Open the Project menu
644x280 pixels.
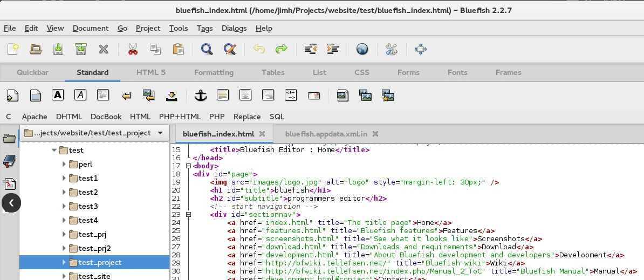click(x=148, y=29)
